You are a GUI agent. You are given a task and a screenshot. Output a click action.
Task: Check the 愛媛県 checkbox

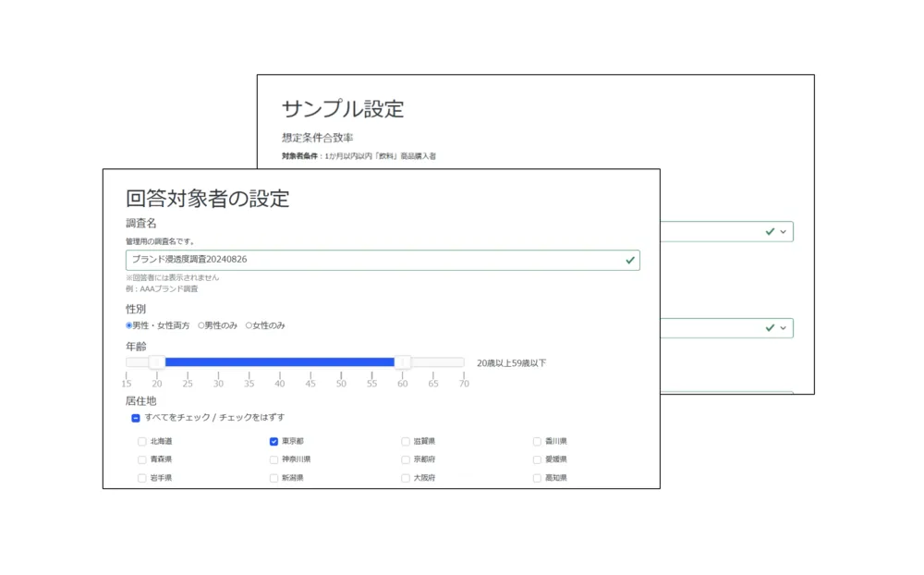[x=537, y=459]
